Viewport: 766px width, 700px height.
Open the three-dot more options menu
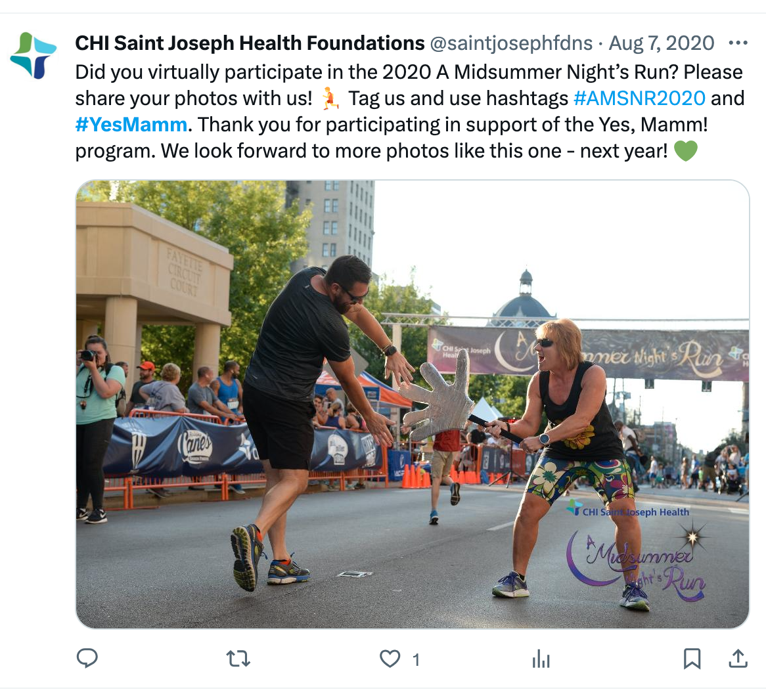tap(738, 43)
